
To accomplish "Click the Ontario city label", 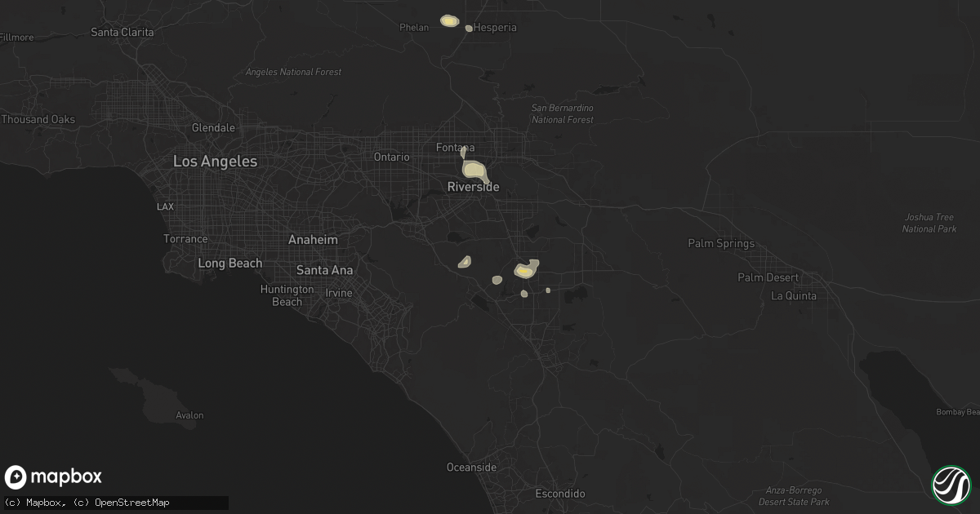I will coord(391,157).
